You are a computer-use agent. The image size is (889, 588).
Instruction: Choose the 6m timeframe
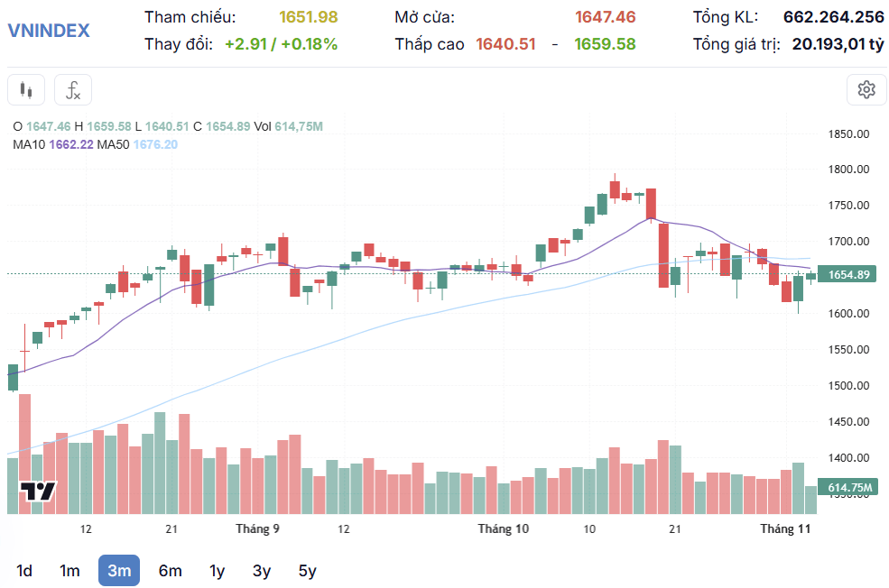point(170,571)
